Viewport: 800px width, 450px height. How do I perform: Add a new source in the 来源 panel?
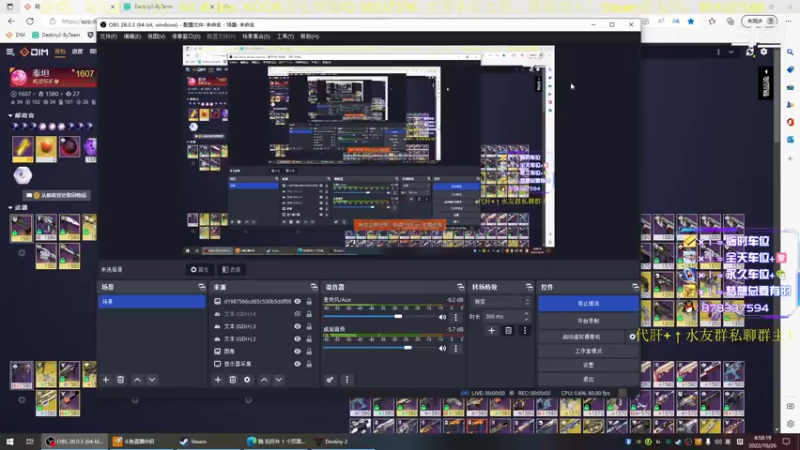point(218,380)
